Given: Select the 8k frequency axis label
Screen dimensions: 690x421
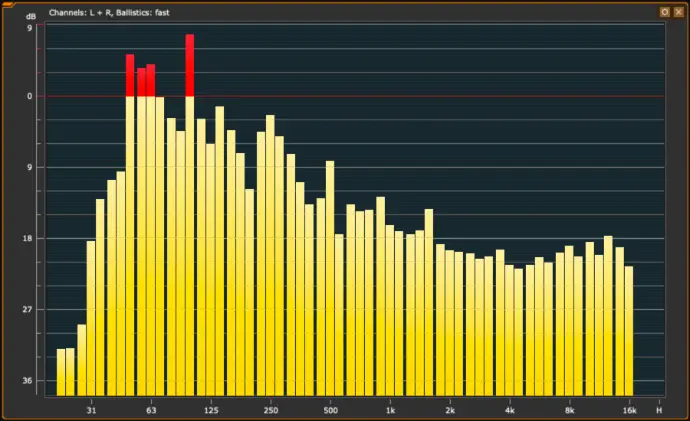Looking at the screenshot, I should click(569, 410).
